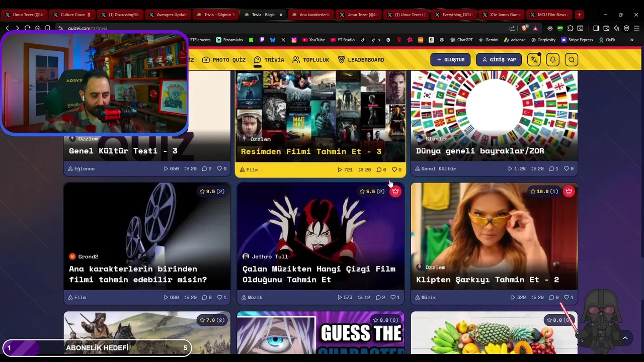
Task: Open the YouTube bookmark
Action: point(313,40)
